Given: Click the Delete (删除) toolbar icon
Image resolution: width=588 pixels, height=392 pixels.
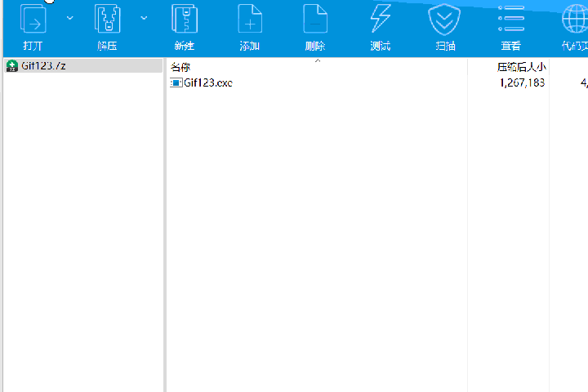Looking at the screenshot, I should pos(314,19).
